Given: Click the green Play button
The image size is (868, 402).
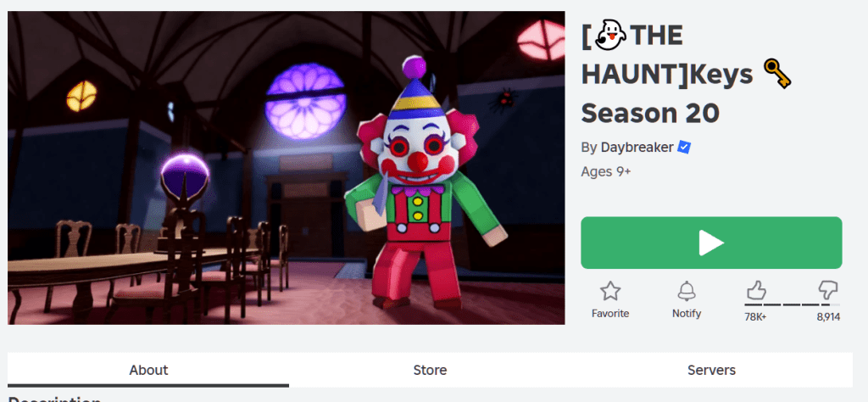Looking at the screenshot, I should click(x=711, y=243).
